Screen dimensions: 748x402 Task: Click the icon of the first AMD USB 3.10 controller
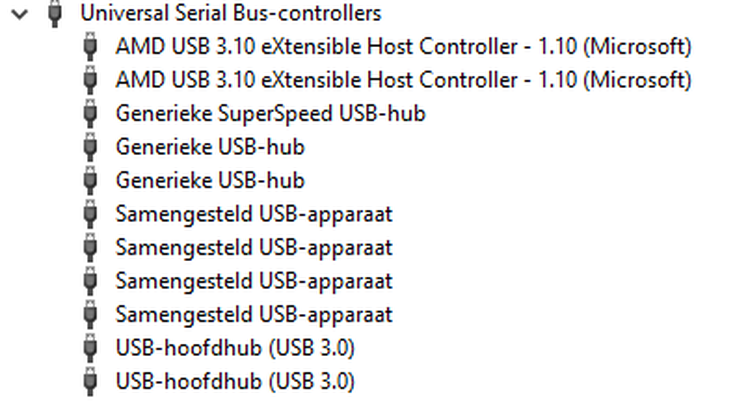[x=90, y=46]
